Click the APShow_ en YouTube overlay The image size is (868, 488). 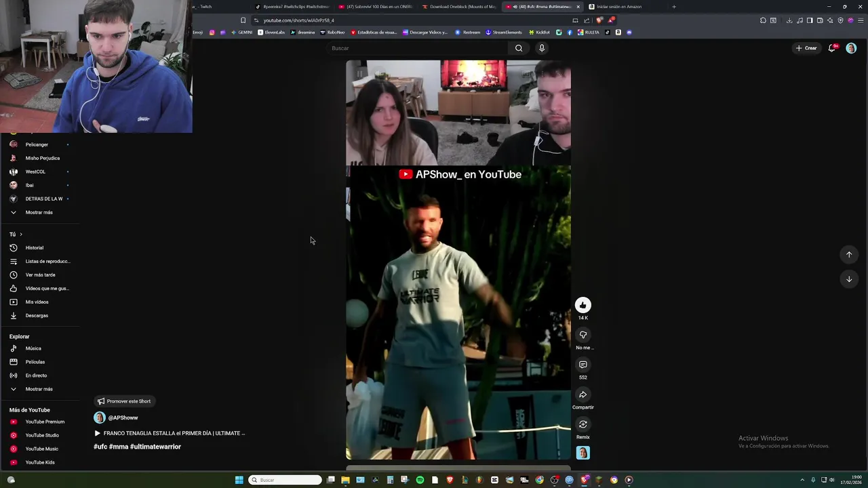tap(460, 174)
